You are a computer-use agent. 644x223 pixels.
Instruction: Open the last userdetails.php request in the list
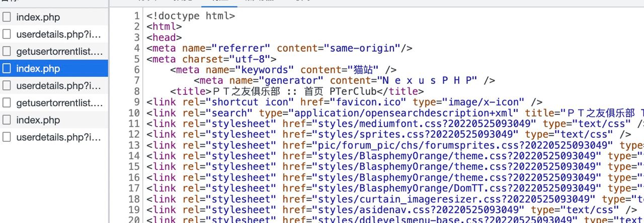[54, 137]
